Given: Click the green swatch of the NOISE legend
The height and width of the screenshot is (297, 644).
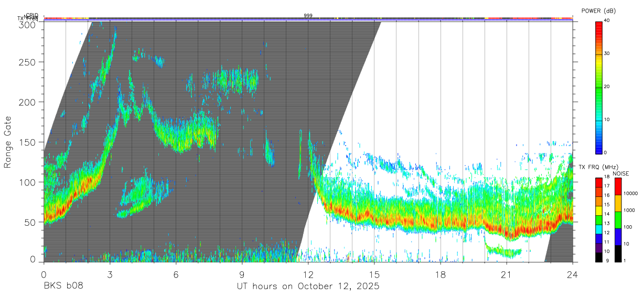Looking at the screenshot, I should click(618, 220).
